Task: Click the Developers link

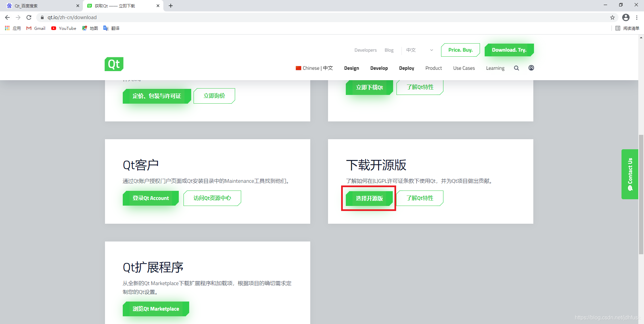Action: [x=366, y=50]
